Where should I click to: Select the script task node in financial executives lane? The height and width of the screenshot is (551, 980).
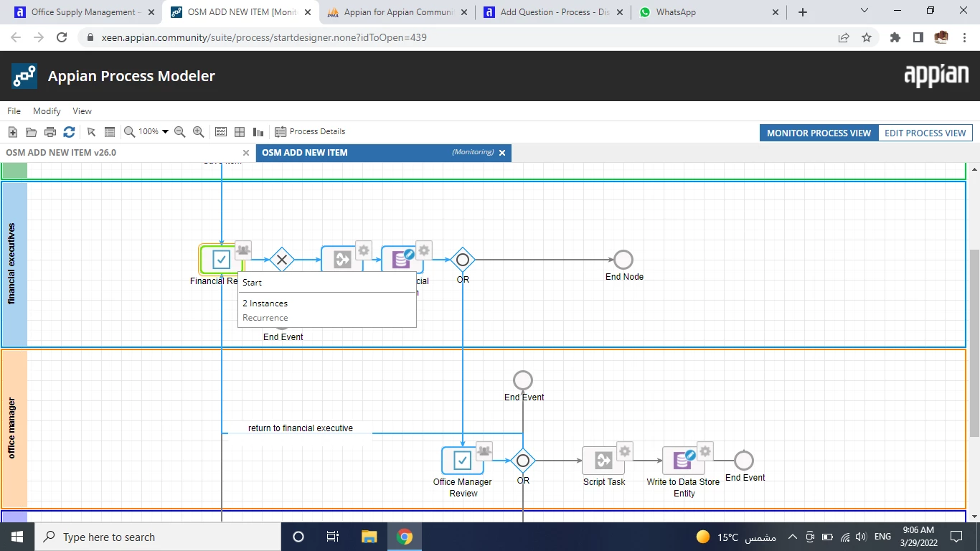pyautogui.click(x=342, y=260)
